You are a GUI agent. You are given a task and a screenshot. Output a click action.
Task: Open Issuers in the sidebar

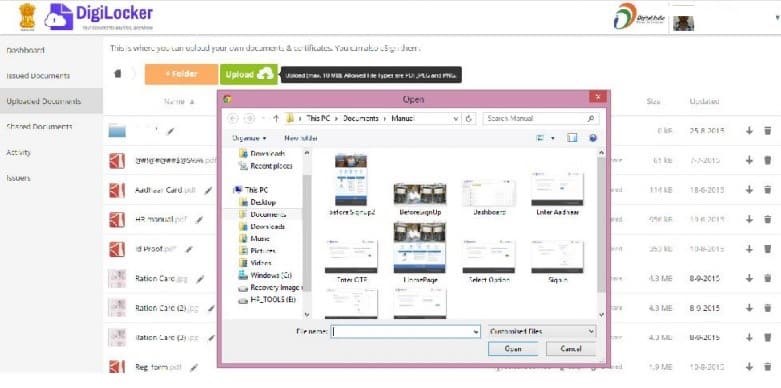pos(18,178)
